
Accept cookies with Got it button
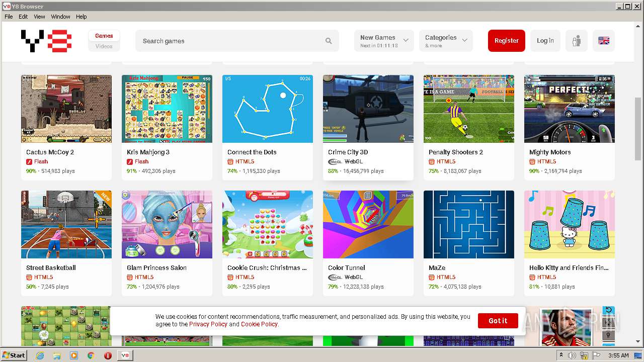tap(498, 321)
